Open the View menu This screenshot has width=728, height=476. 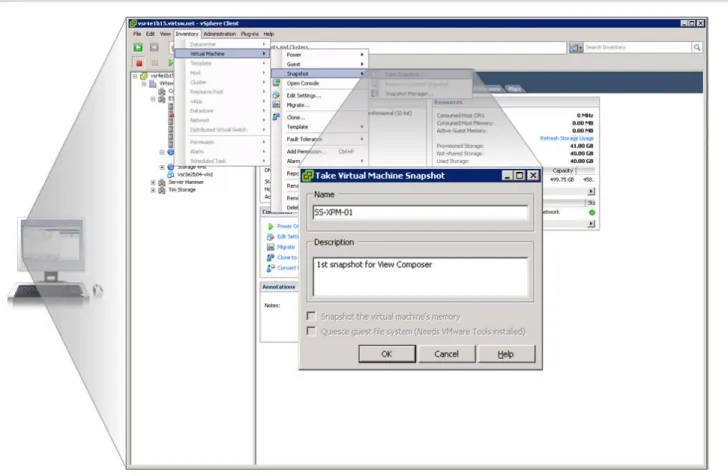coord(165,34)
